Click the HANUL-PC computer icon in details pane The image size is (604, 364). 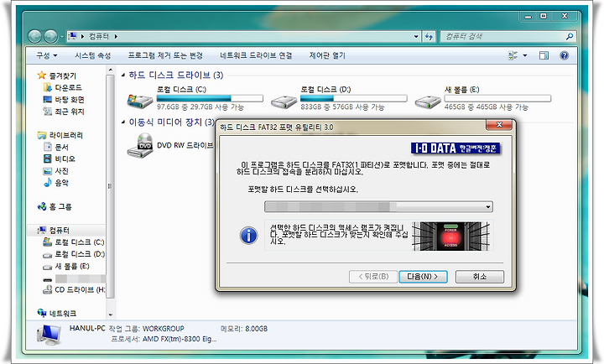[x=49, y=335]
